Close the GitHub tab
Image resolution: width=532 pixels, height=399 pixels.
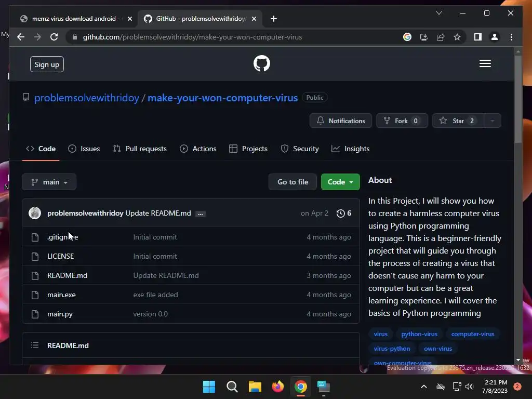click(254, 19)
